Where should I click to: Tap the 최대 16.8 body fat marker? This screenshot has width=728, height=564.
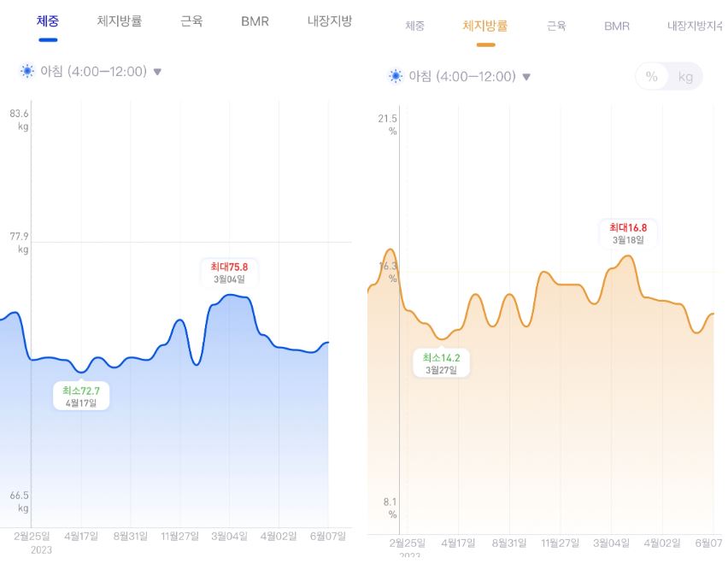coord(628,233)
